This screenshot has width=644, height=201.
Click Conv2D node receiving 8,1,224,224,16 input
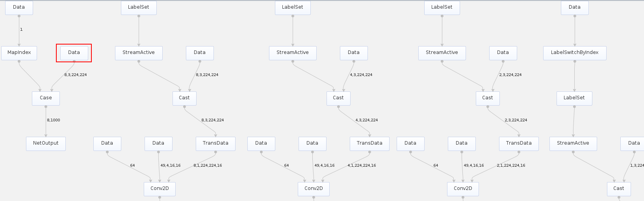pyautogui.click(x=160, y=189)
